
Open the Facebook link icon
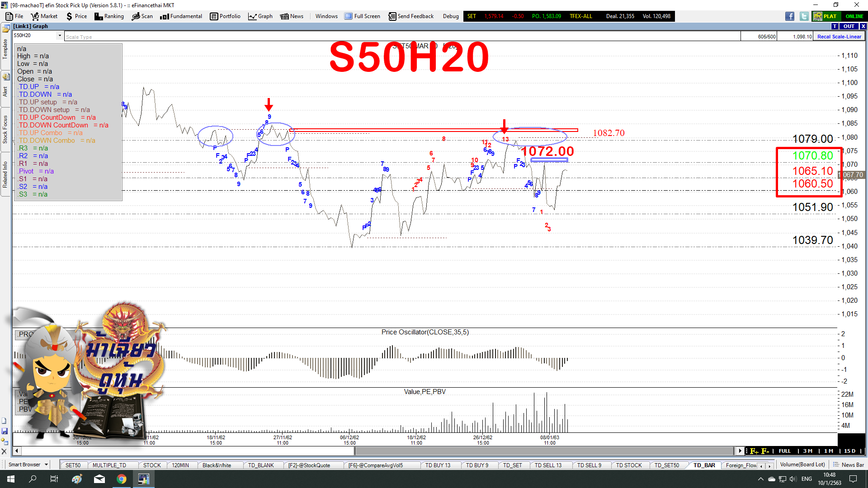pyautogui.click(x=790, y=16)
